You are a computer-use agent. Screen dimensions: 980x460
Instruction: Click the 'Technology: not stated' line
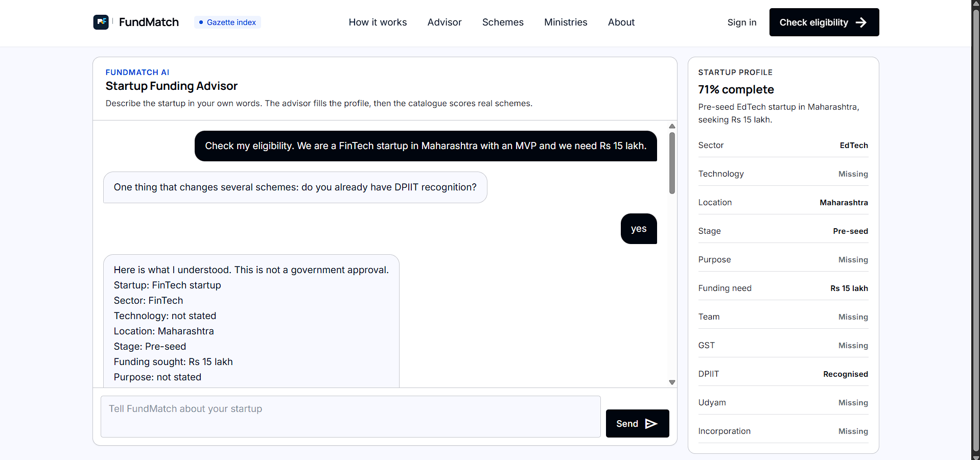pos(165,316)
